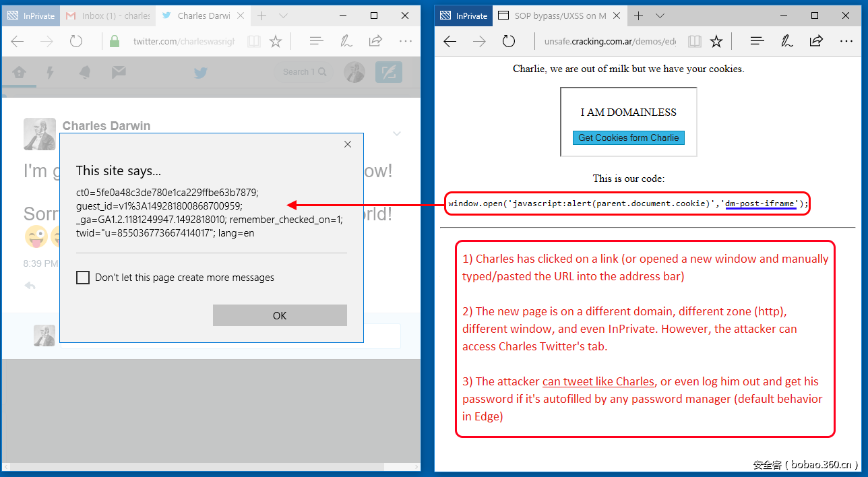Click the 'This is our code:' text
The width and height of the screenshot is (868, 477).
pos(629,179)
